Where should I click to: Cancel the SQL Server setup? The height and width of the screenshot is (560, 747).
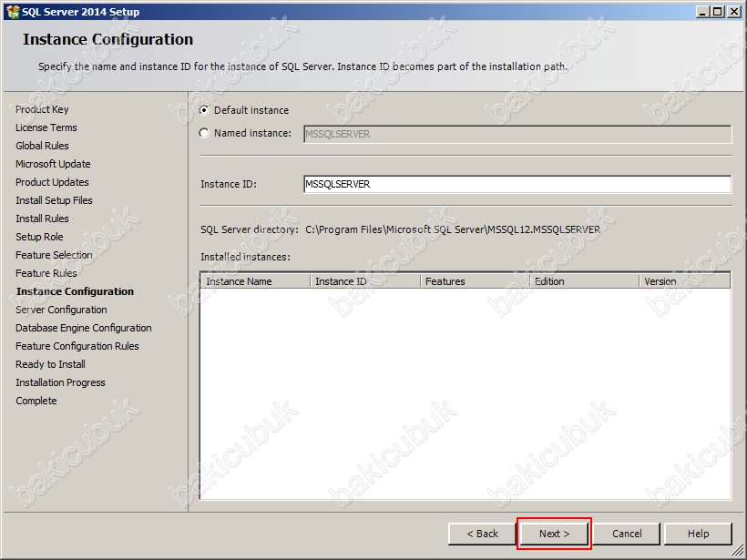[x=627, y=534]
